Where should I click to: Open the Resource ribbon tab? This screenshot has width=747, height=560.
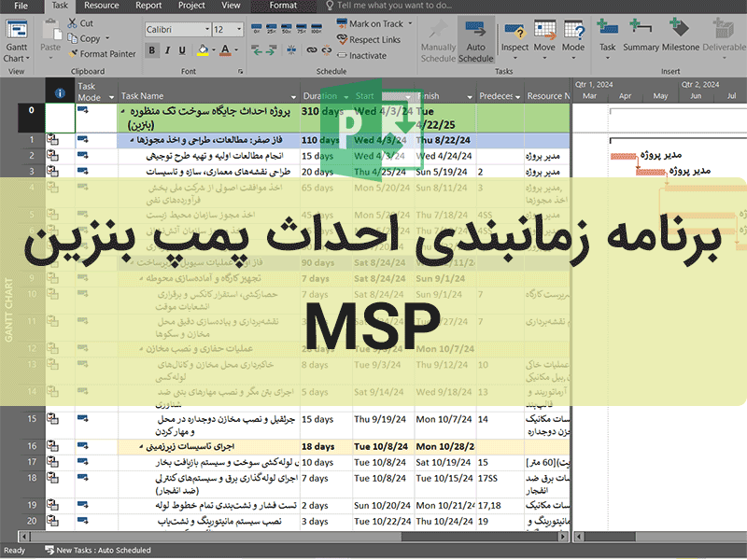click(101, 6)
